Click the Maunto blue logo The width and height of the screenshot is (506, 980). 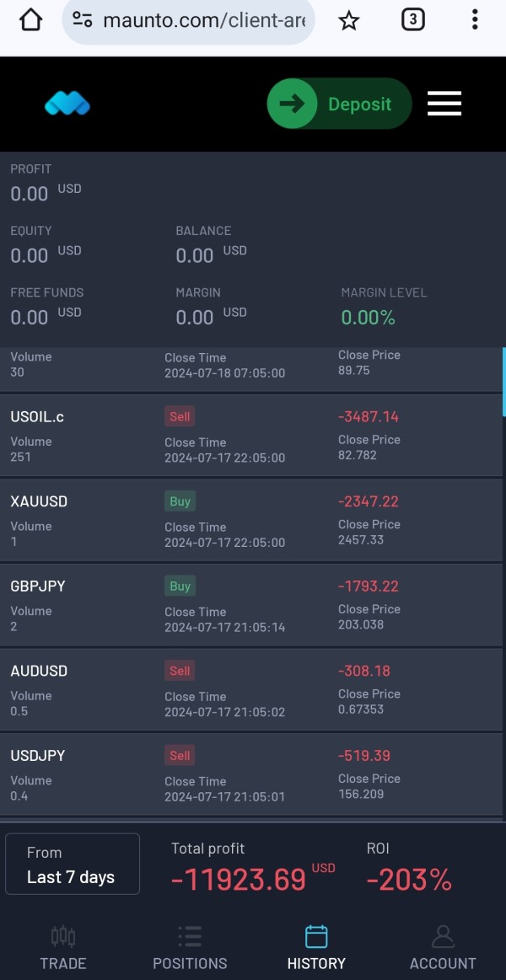[x=67, y=104]
